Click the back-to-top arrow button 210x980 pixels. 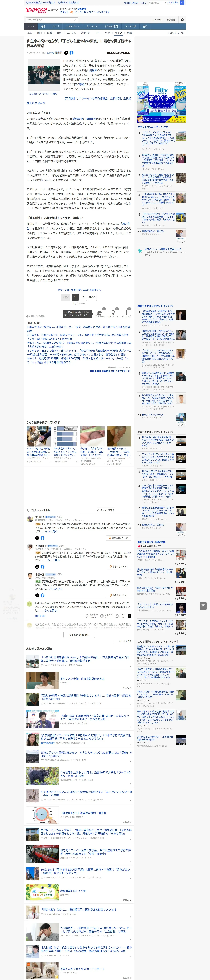pyautogui.click(x=203, y=606)
